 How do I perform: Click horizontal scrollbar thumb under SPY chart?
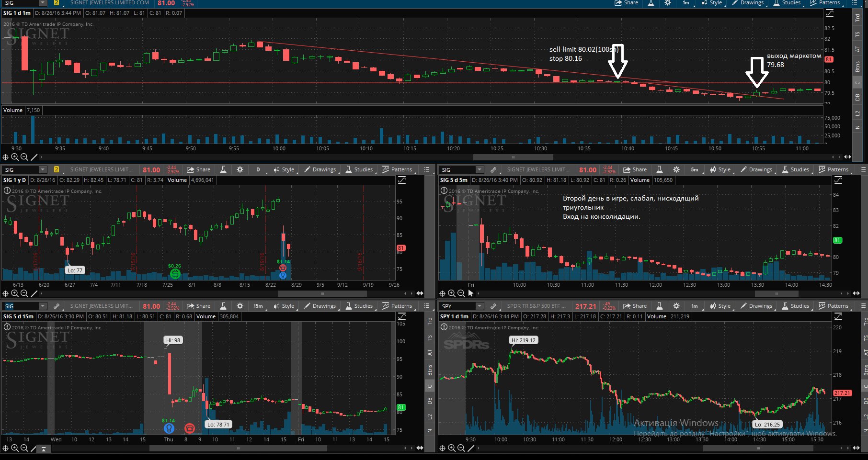(x=758, y=449)
